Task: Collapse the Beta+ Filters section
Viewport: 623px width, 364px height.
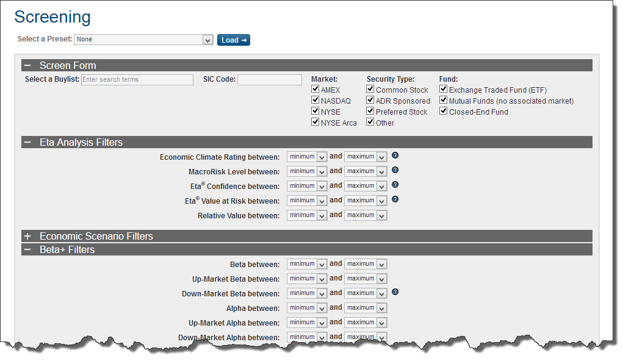Action: [27, 249]
